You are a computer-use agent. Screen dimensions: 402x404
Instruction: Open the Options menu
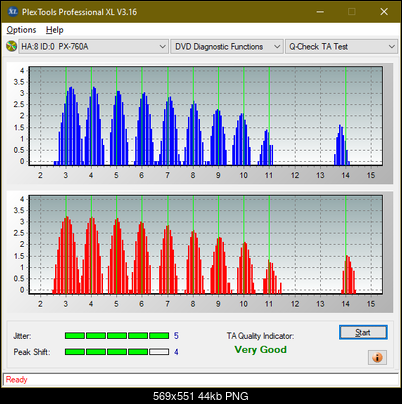tap(21, 30)
